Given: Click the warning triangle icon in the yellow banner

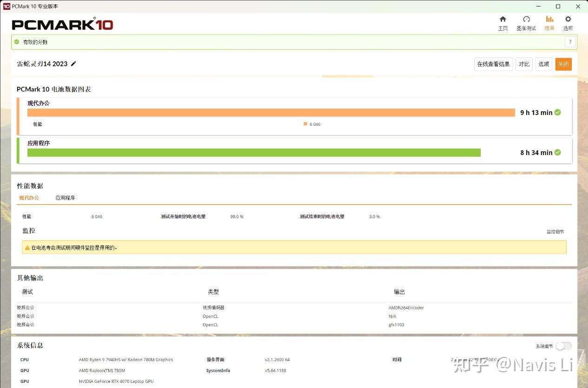Looking at the screenshot, I should (27, 248).
